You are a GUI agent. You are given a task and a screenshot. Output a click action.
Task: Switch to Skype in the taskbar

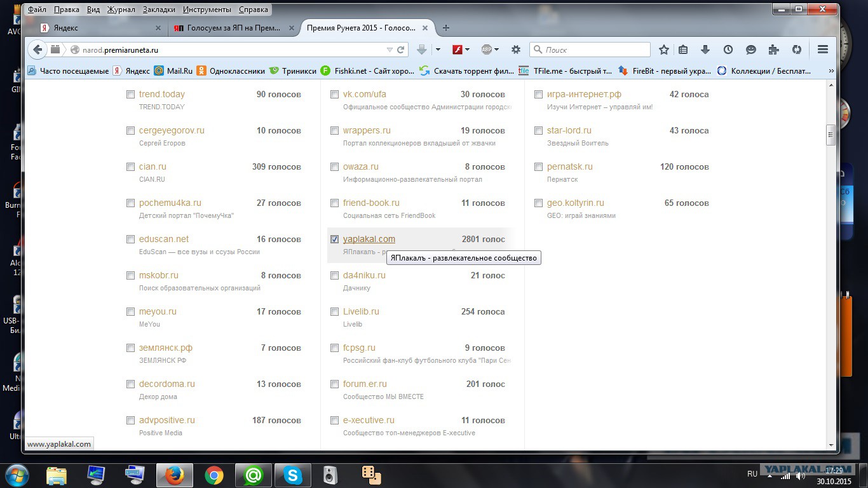point(293,475)
